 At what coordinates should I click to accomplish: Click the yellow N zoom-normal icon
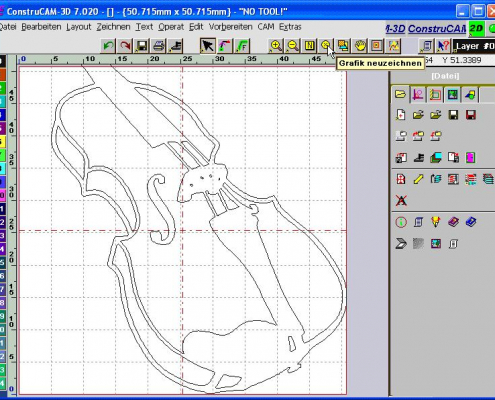(x=309, y=46)
